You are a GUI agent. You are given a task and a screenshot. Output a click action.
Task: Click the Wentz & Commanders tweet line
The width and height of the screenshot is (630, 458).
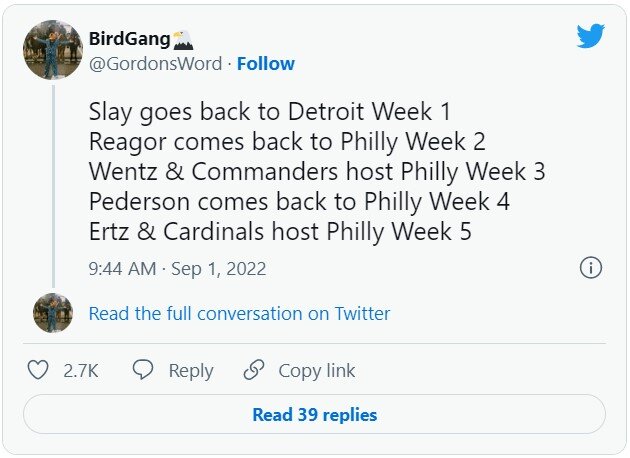318,171
